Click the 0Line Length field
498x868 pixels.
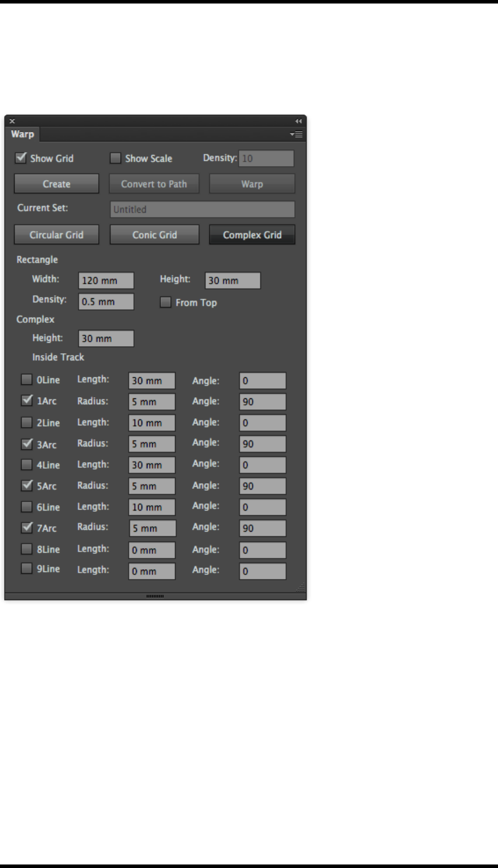point(152,380)
